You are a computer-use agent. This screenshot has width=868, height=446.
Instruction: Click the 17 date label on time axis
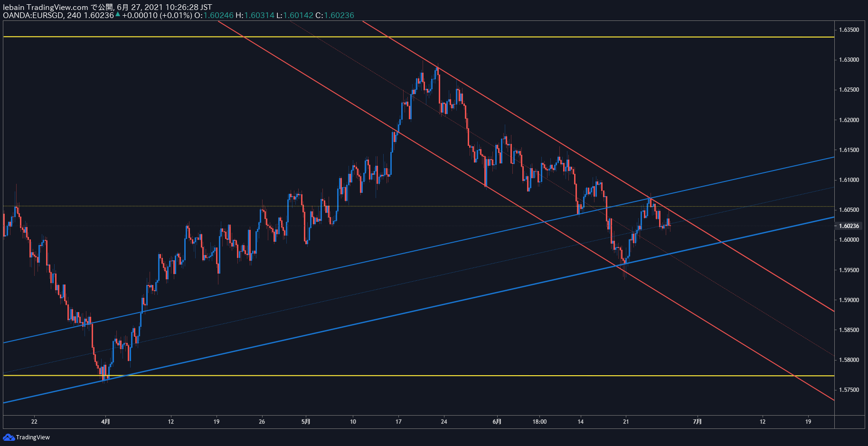(x=398, y=422)
